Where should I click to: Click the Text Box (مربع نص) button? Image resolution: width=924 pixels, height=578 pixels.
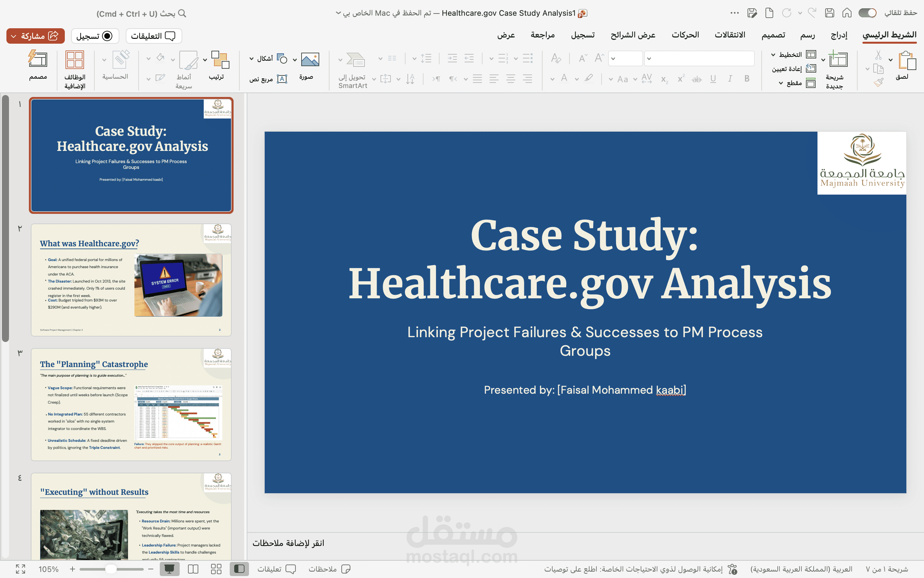(x=269, y=79)
